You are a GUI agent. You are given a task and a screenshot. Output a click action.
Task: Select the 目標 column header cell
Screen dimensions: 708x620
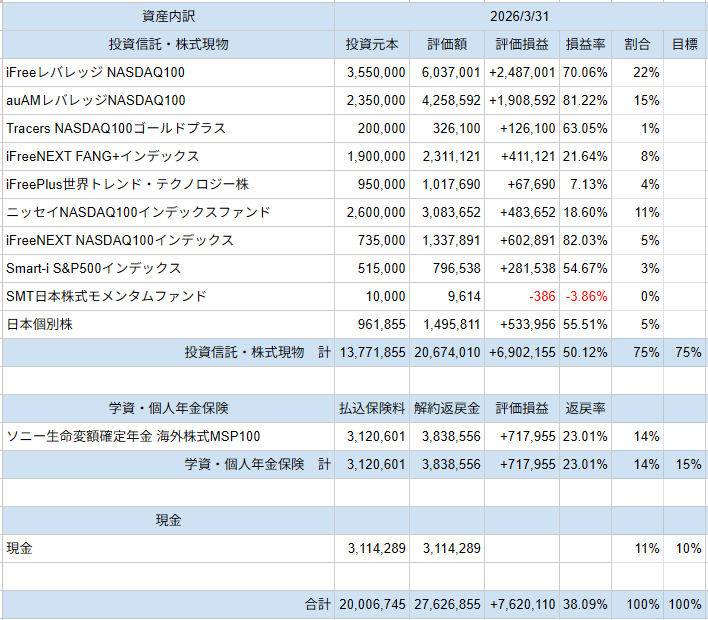pyautogui.click(x=685, y=44)
